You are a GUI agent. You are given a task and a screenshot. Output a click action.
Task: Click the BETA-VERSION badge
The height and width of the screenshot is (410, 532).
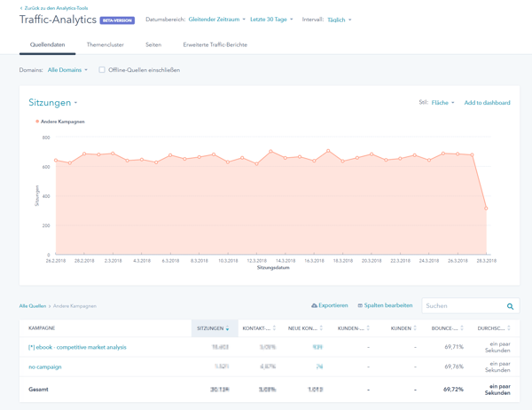coord(117,20)
